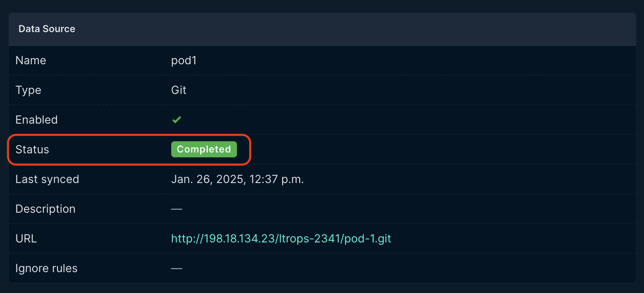The image size is (644, 293).
Task: Click the Enabled field label
Action: [36, 120]
